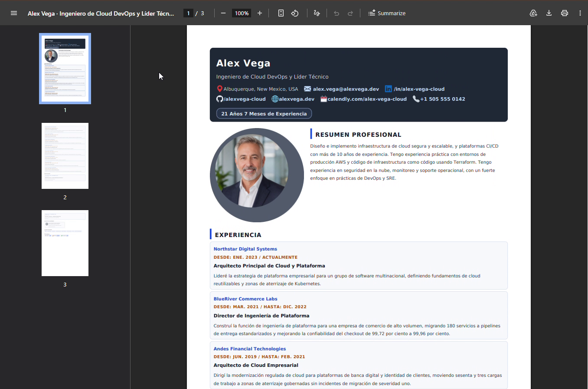Click the globe website icon
The height and width of the screenshot is (389, 588).
pos(275,99)
